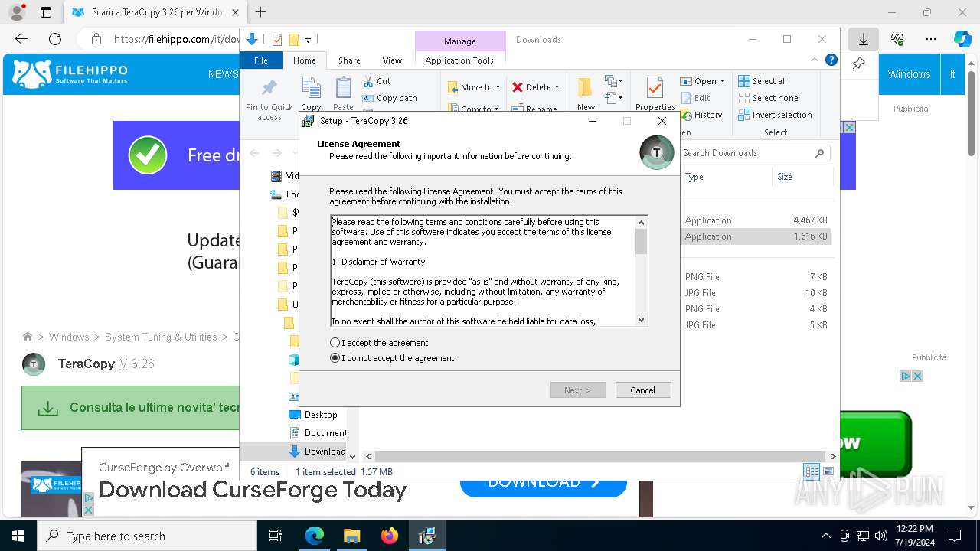
Task: Select Downloads in Explorer navigation pane
Action: click(x=317, y=452)
